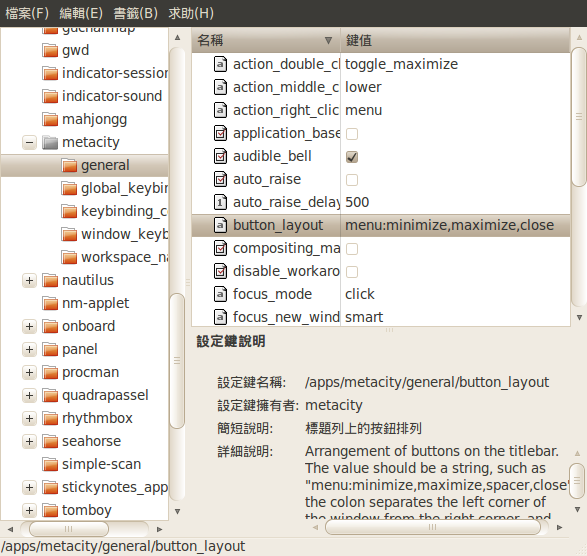
Task: Click the action_double_click string key icon
Action: point(220,64)
